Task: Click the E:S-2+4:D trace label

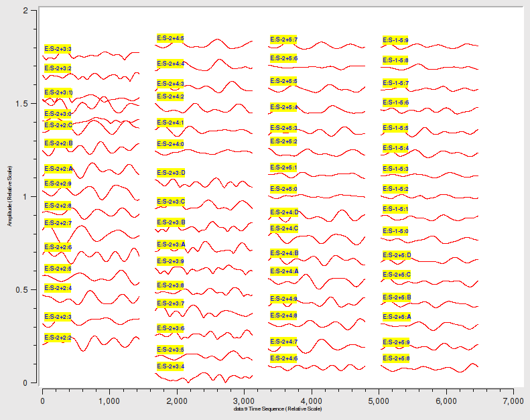Action: click(284, 212)
